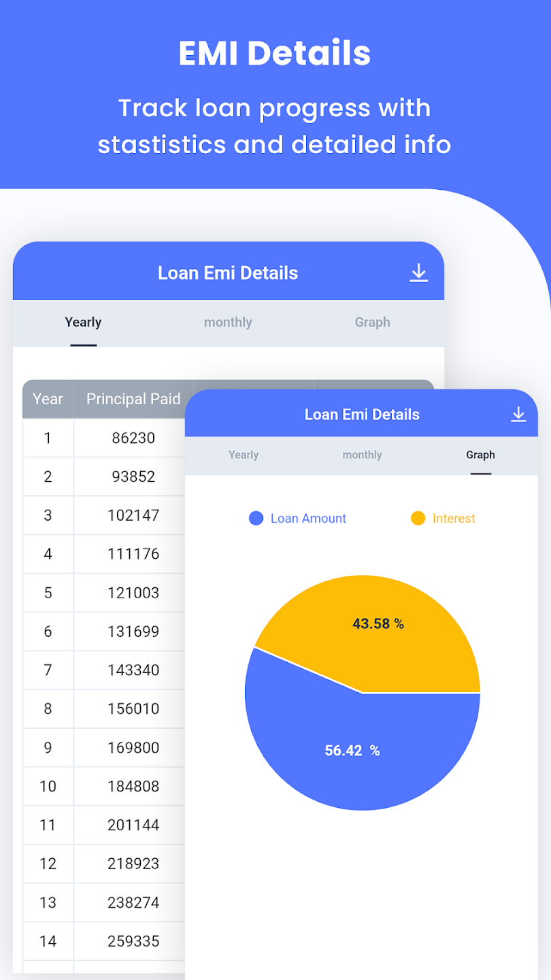Select the blue Loan Amount legend dot

click(x=255, y=518)
